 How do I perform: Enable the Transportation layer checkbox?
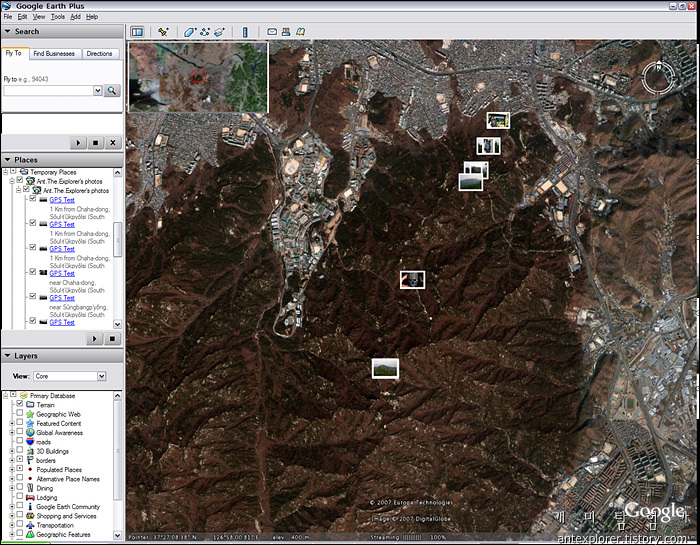(x=20, y=524)
